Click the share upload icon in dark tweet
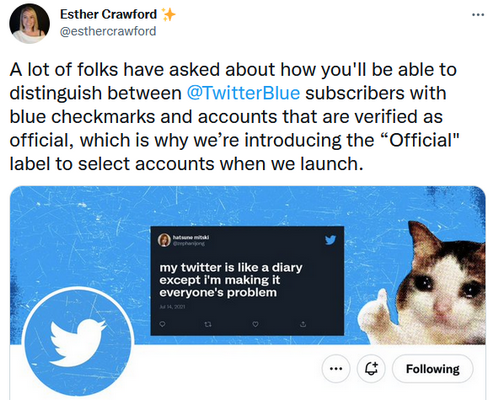Screen dimensions: 499x400 [x=303, y=324]
